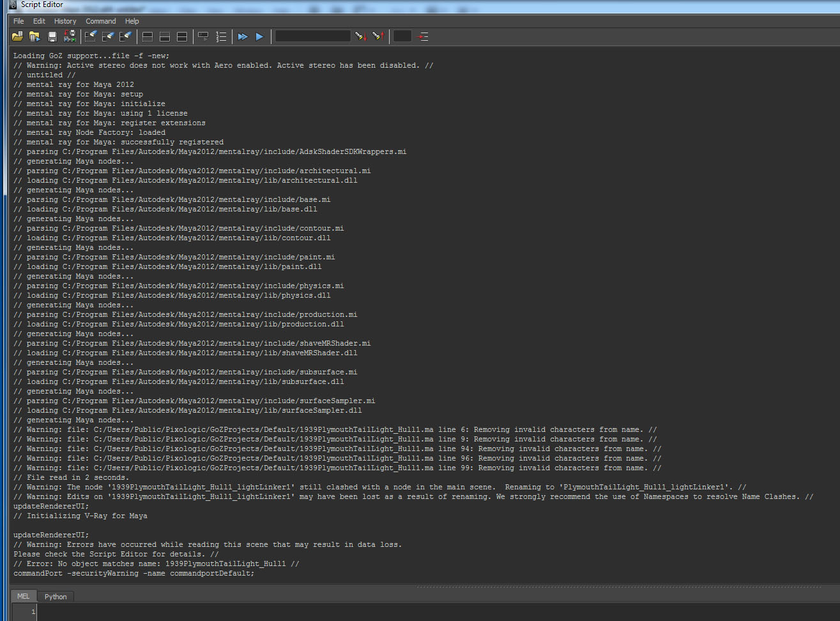Click 'loading shaveMRShader.dll' line
Screen dimensions: 840x621
pos(185,353)
